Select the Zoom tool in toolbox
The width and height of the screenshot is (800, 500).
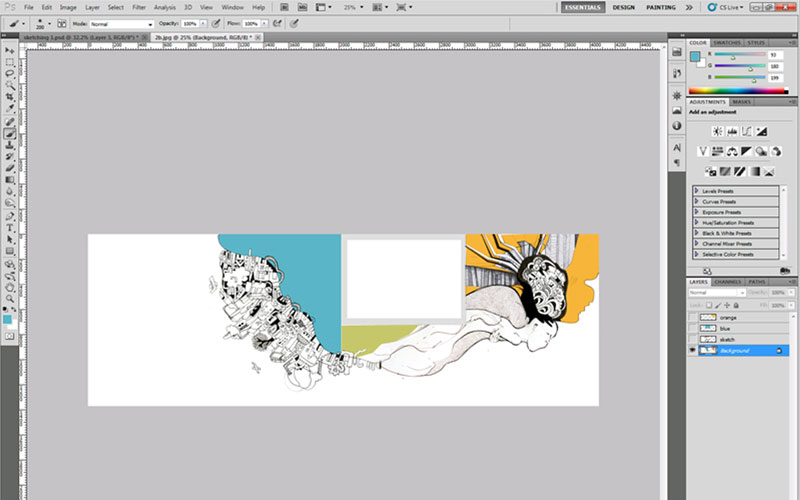(10, 298)
